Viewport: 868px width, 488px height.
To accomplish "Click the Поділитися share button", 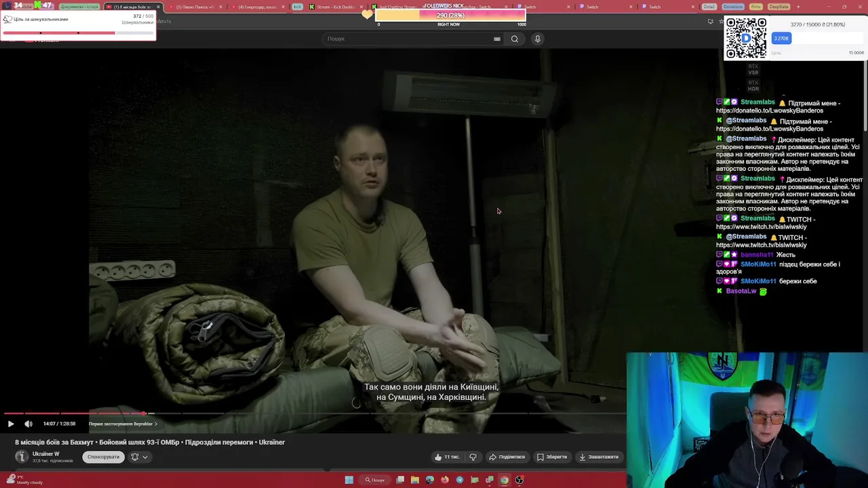I will (x=507, y=457).
